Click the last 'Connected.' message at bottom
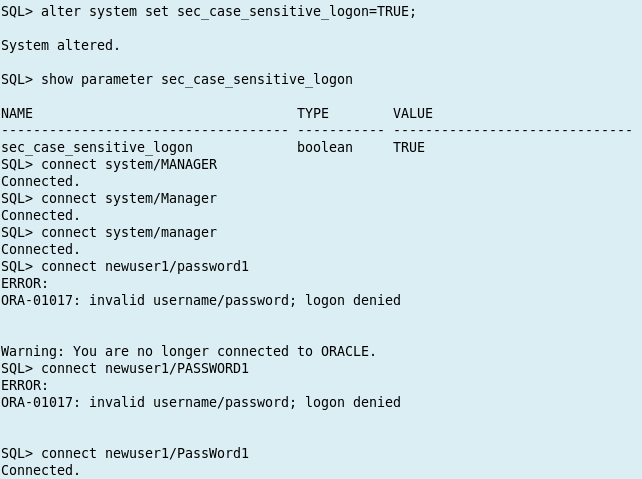The height and width of the screenshot is (479, 642). point(40,470)
